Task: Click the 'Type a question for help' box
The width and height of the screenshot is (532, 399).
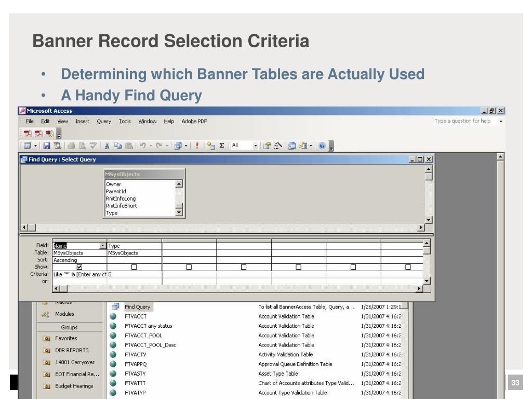Action: (465, 121)
